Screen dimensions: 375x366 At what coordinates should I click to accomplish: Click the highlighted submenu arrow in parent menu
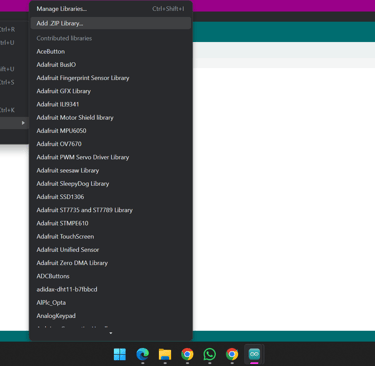point(23,123)
